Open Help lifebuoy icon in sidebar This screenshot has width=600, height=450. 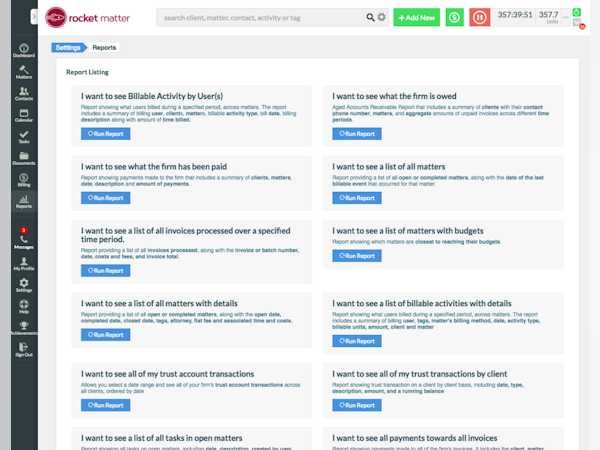[24, 307]
